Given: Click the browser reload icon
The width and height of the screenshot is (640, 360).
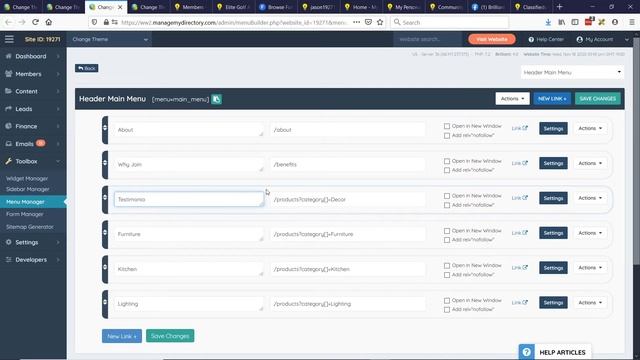Looking at the screenshot, I should point(36,22).
